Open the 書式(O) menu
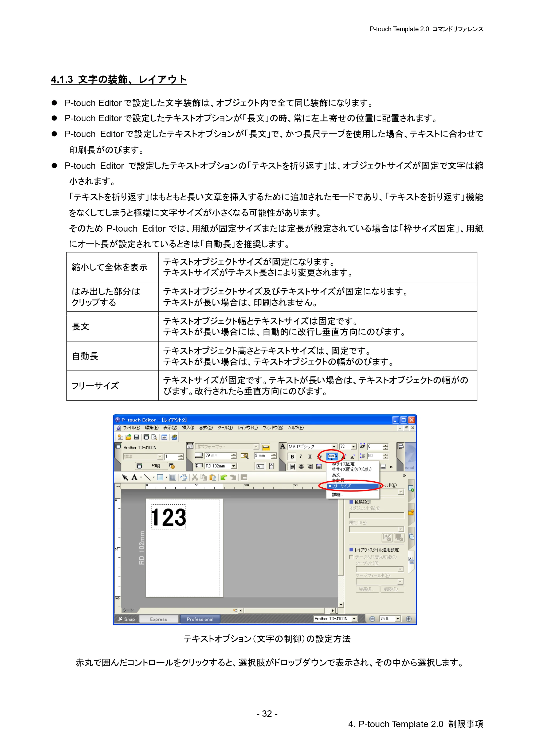The width and height of the screenshot is (534, 756). pos(206,428)
